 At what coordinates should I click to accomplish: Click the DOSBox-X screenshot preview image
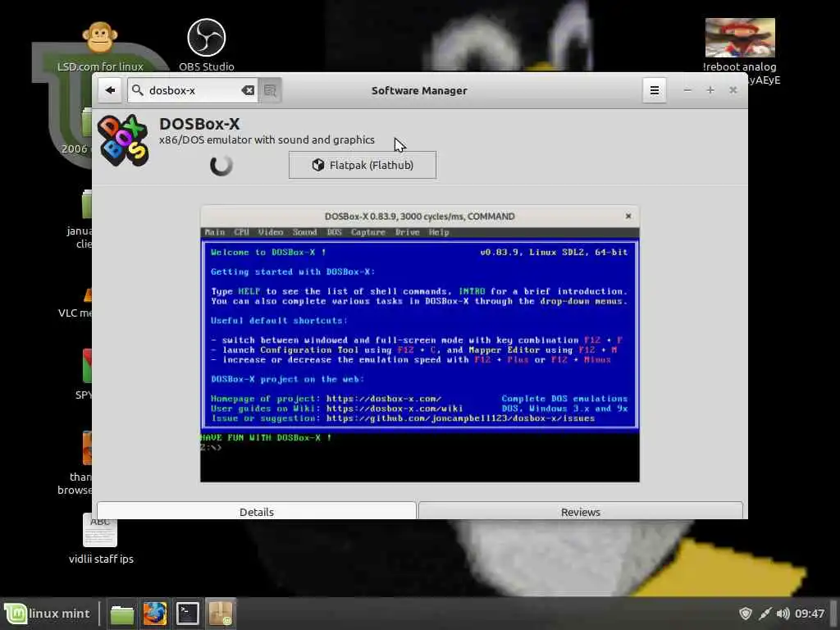click(x=420, y=344)
